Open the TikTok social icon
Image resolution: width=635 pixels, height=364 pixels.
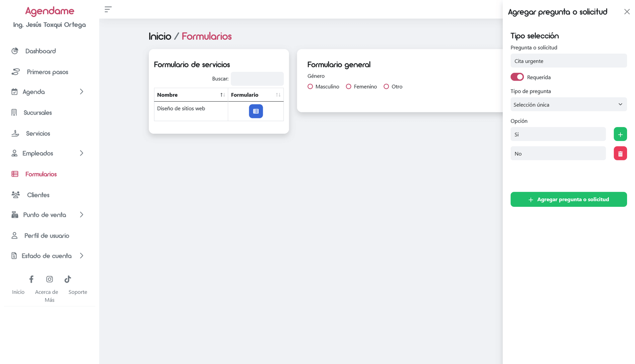[x=68, y=279]
